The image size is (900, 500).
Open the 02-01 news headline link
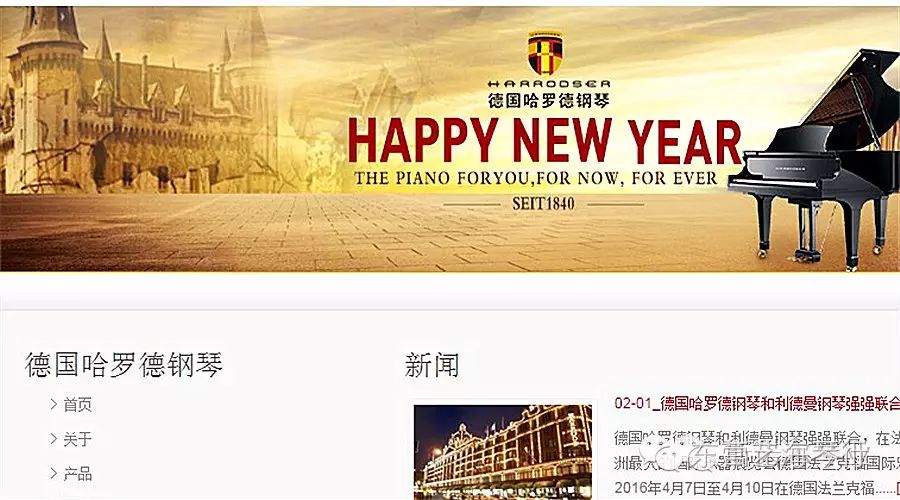(757, 404)
